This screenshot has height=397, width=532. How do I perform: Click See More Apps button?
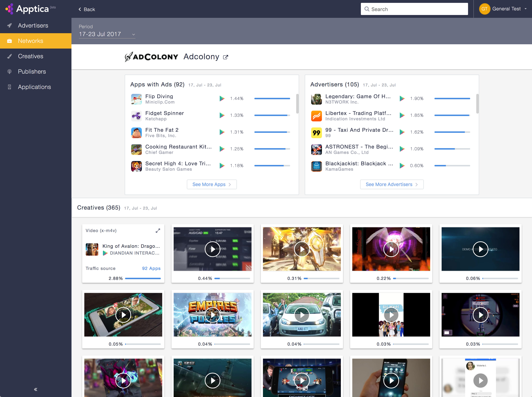[212, 184]
